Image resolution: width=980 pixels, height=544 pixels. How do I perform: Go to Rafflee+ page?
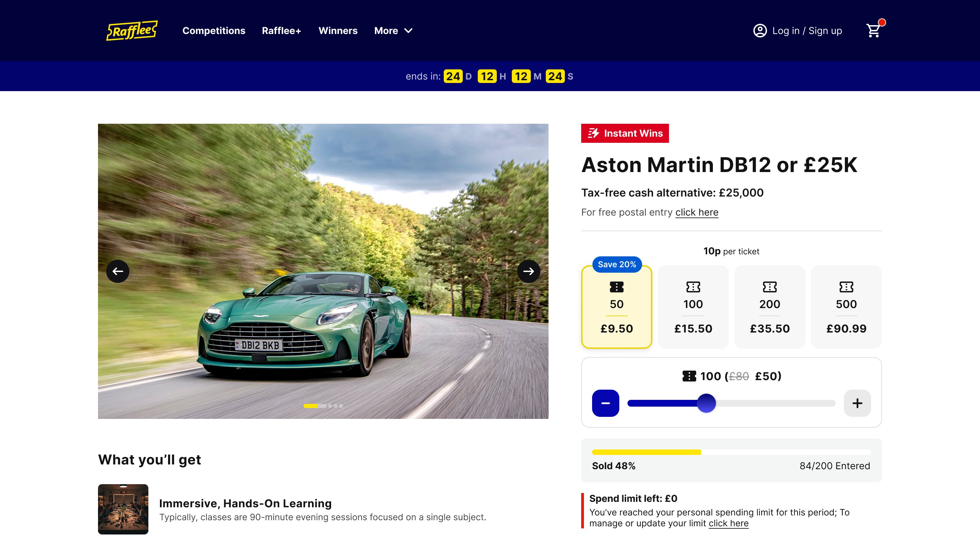[x=281, y=31]
